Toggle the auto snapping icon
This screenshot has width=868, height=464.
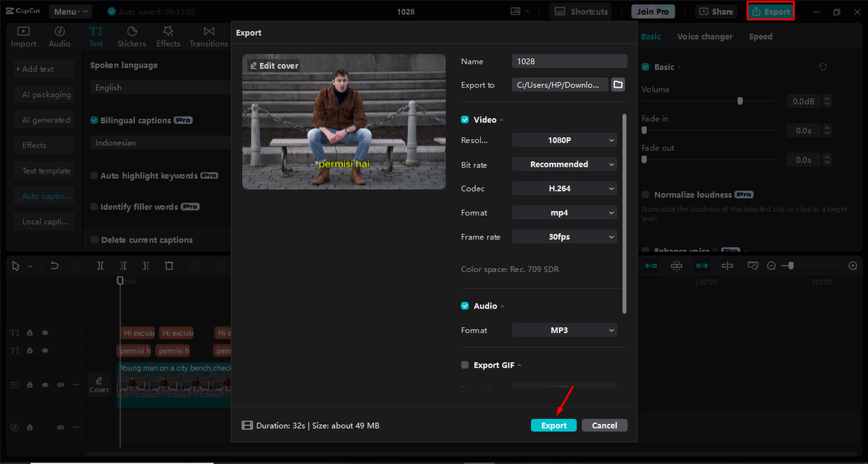tap(677, 266)
